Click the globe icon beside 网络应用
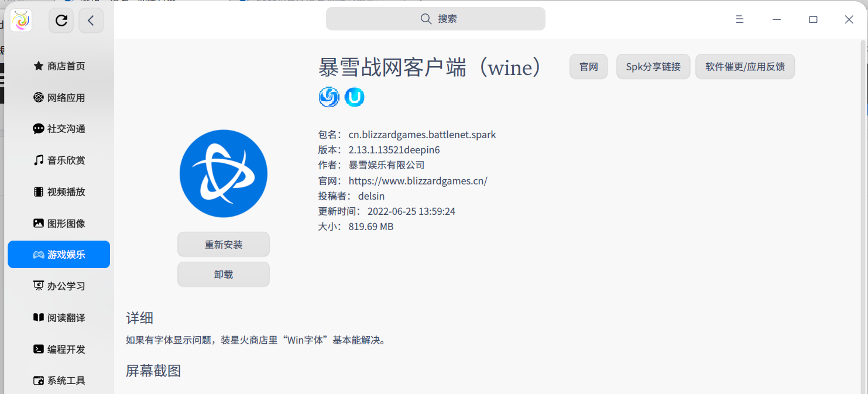Image resolution: width=868 pixels, height=394 pixels. tap(39, 97)
